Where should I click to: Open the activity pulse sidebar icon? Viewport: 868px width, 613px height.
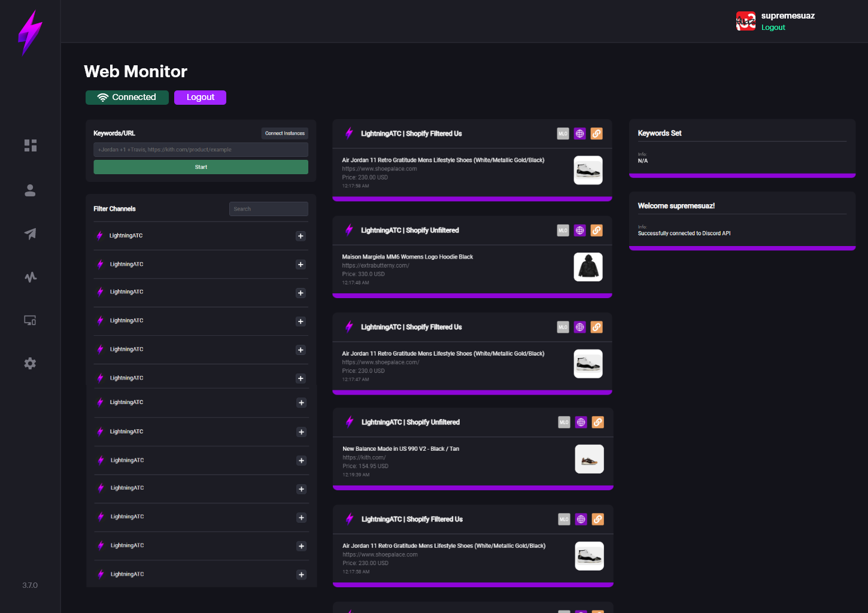(x=31, y=277)
